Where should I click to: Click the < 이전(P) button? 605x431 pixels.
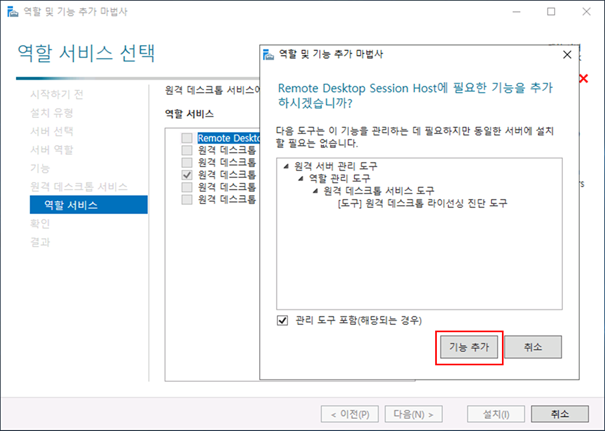click(350, 414)
